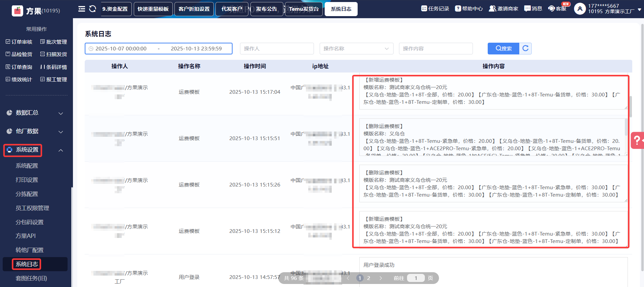This screenshot has height=287, width=644.
Task: Switch to the 客户折扣设置 tab
Action: [x=194, y=9]
